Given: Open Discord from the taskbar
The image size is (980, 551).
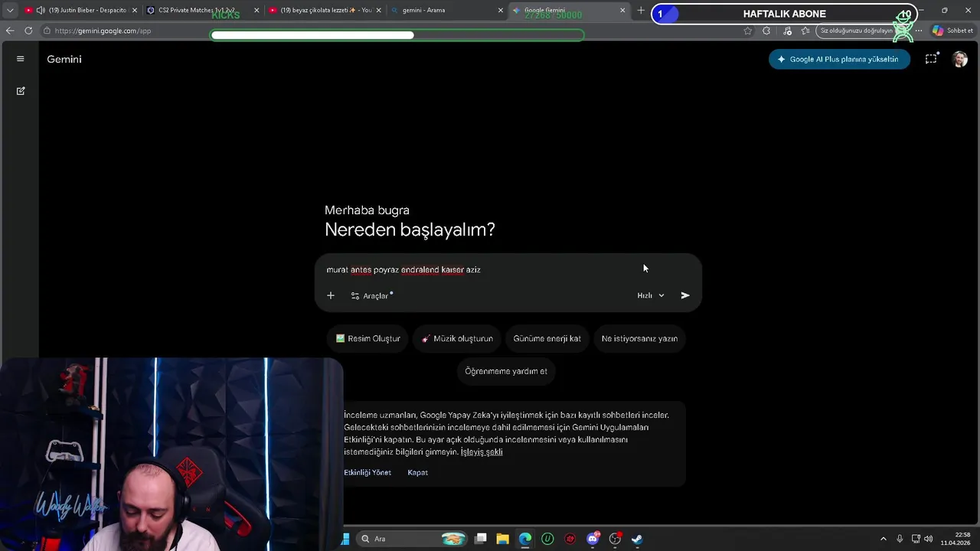Looking at the screenshot, I should click(593, 539).
